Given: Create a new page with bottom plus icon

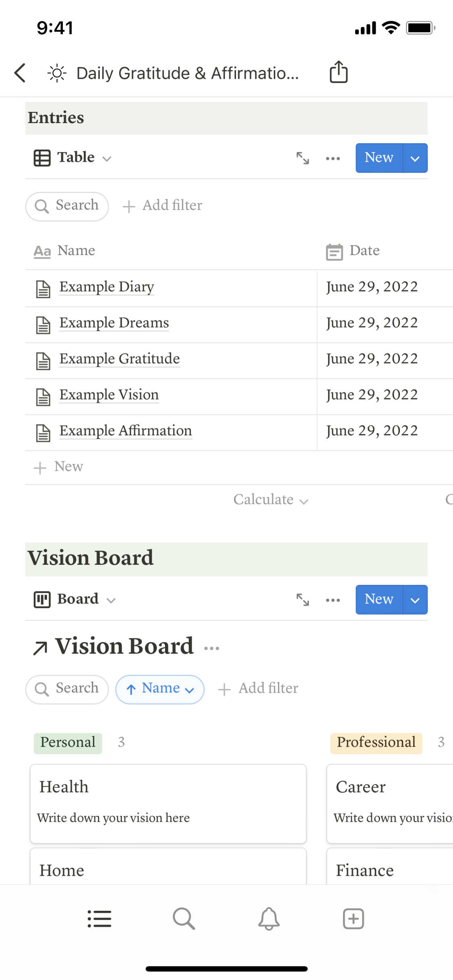Looking at the screenshot, I should click(353, 919).
